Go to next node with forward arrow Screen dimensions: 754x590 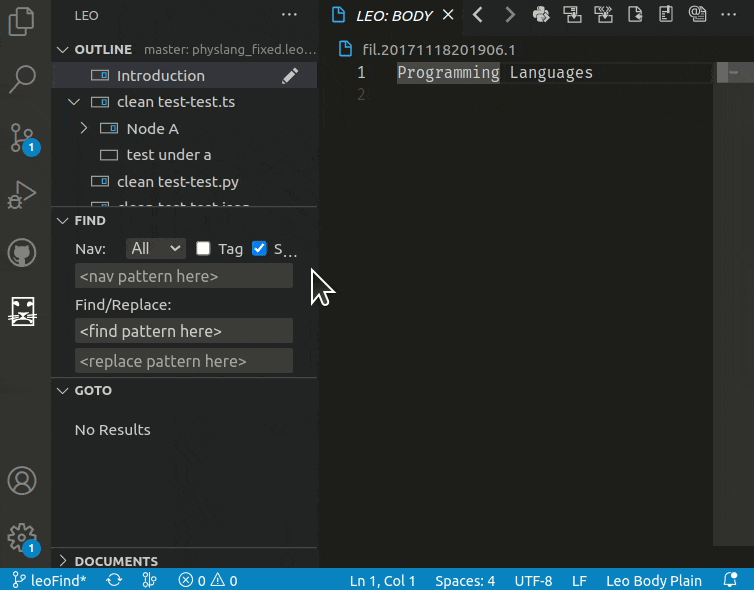pos(509,15)
